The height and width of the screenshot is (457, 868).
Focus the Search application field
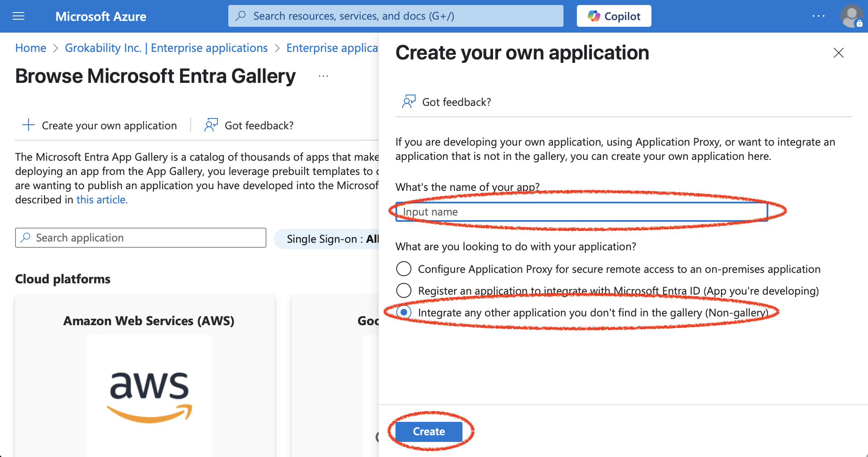point(141,238)
